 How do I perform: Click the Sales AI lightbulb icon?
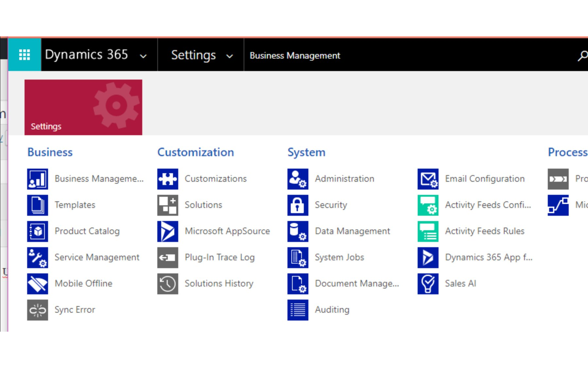[x=428, y=284]
